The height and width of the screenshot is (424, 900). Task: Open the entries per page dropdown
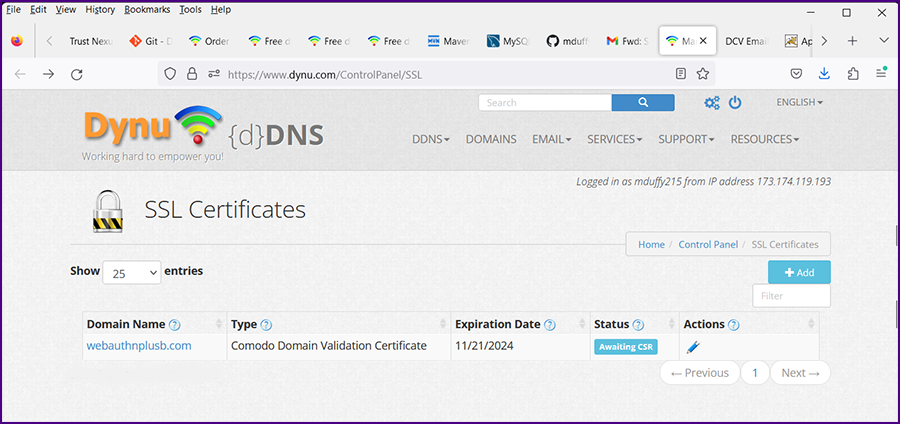pyautogui.click(x=131, y=272)
